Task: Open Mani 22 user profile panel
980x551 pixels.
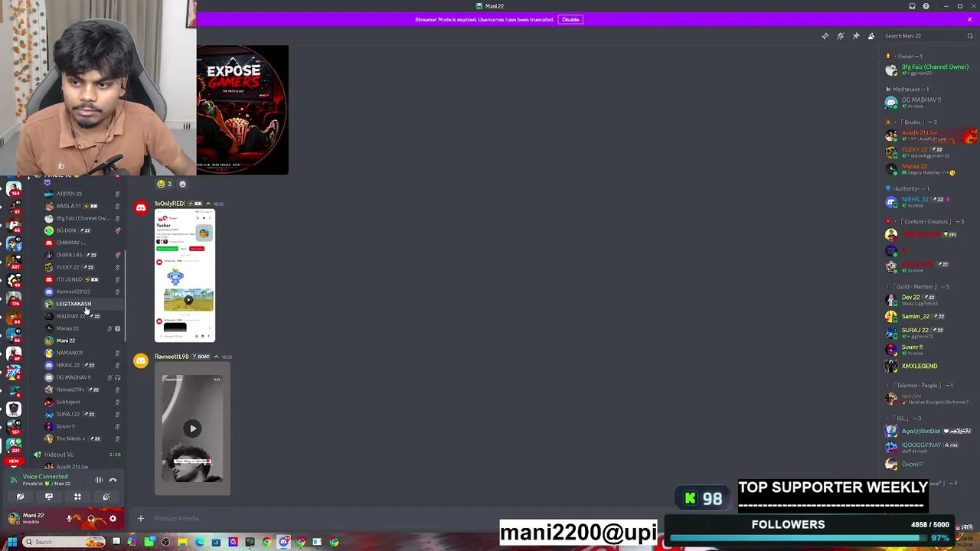Action: (x=33, y=518)
